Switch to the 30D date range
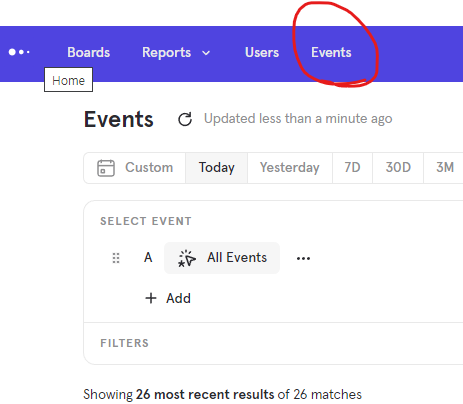The width and height of the screenshot is (463, 404). click(398, 168)
